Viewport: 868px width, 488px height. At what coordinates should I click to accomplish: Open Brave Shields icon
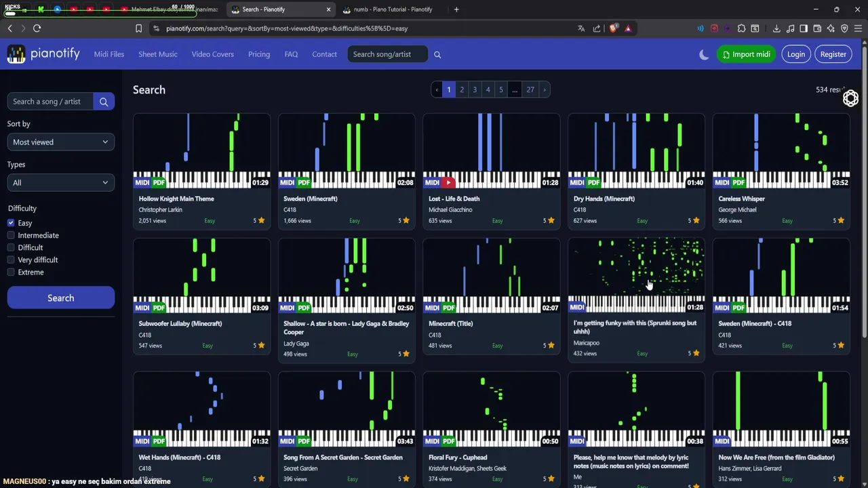pyautogui.click(x=614, y=28)
